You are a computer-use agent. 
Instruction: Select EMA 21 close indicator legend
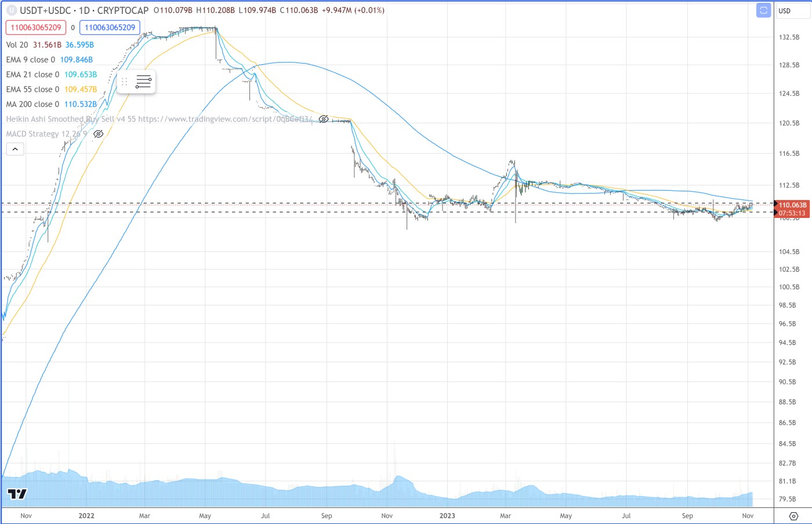[32, 75]
